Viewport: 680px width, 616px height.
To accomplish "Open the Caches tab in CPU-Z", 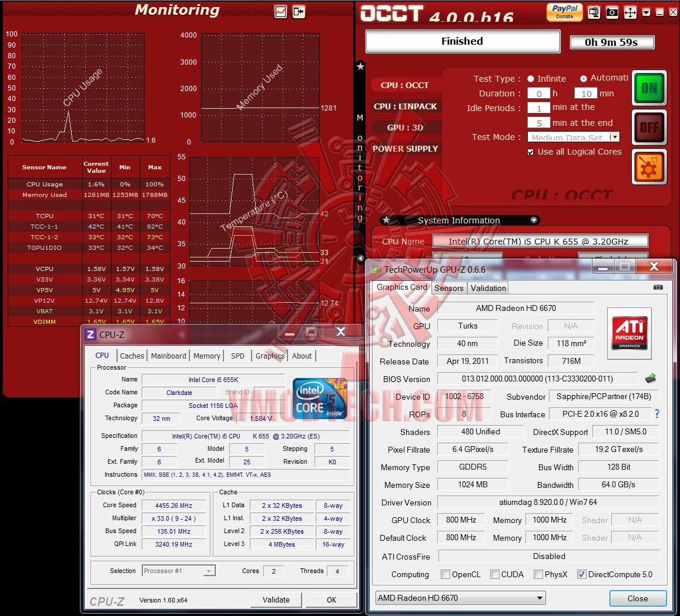I will [x=132, y=356].
